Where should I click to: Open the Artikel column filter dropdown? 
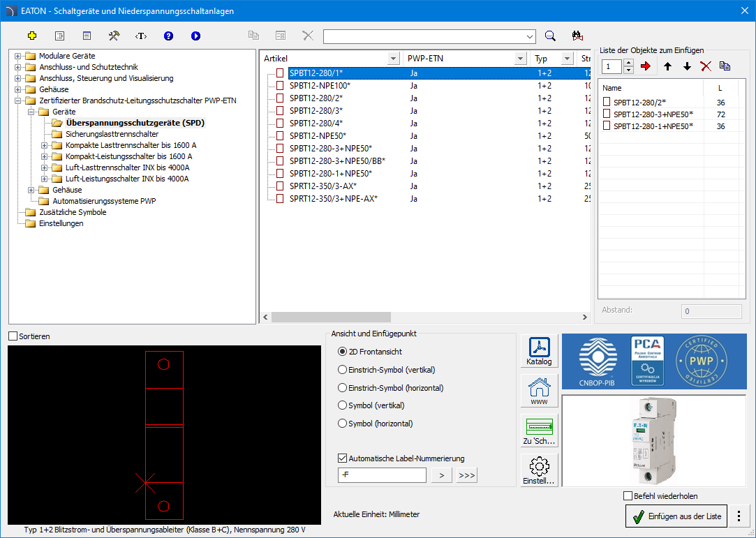(393, 59)
